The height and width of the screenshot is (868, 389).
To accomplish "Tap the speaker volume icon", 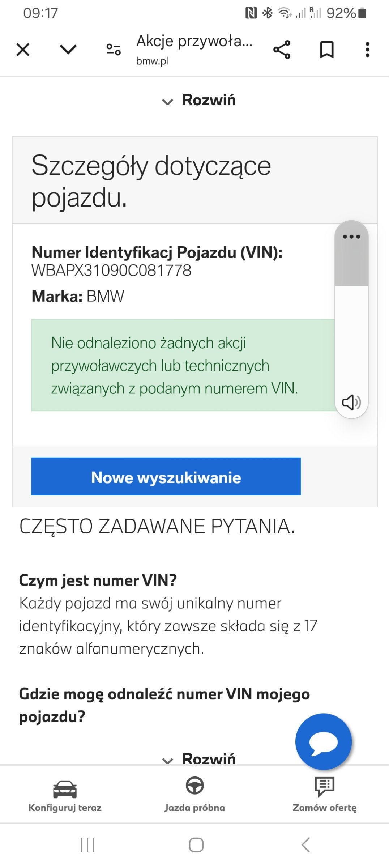I will pyautogui.click(x=351, y=402).
